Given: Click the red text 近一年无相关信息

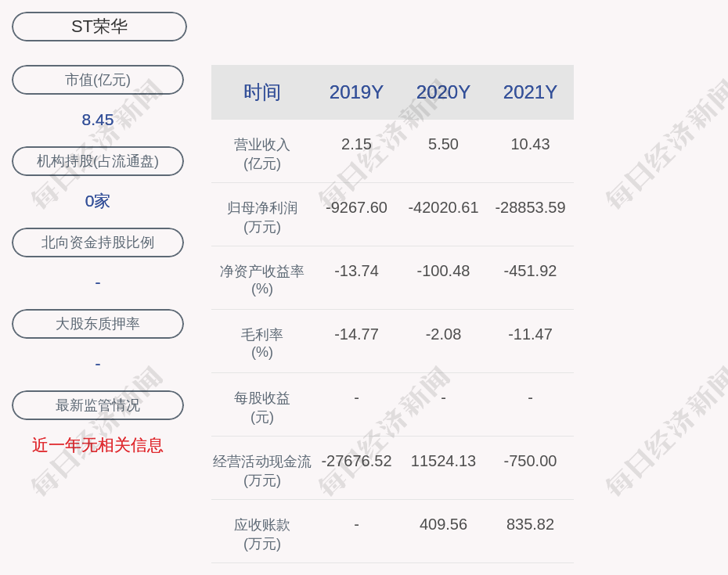Looking at the screenshot, I should 98,445.
